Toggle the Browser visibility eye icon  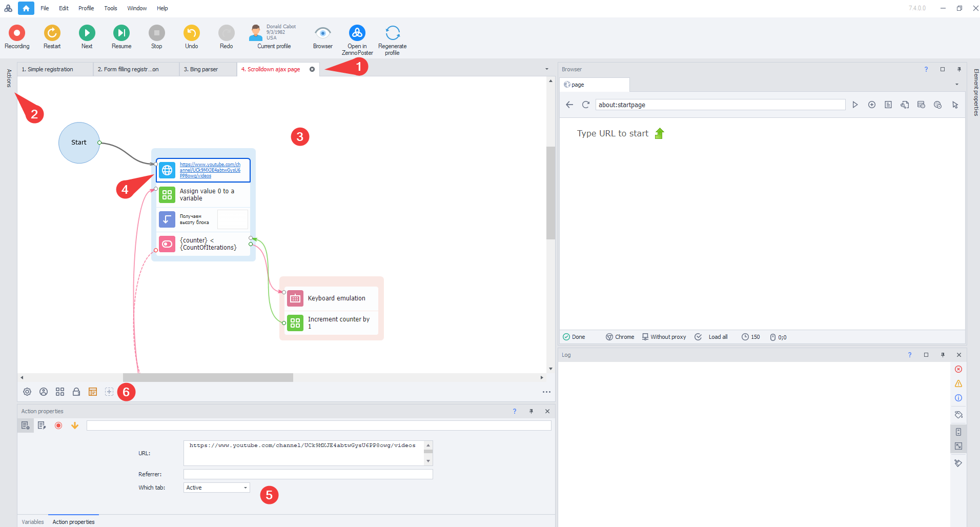tap(322, 33)
